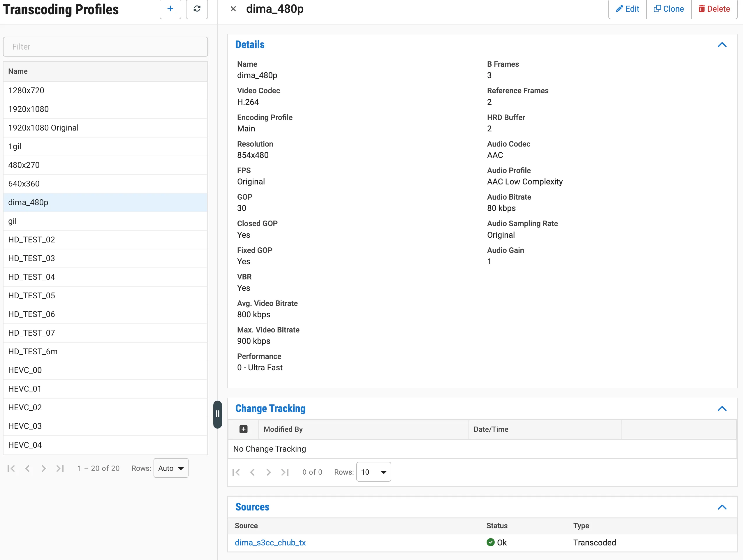Select the HEVC_00 profile
This screenshot has width=743, height=560.
click(x=105, y=370)
